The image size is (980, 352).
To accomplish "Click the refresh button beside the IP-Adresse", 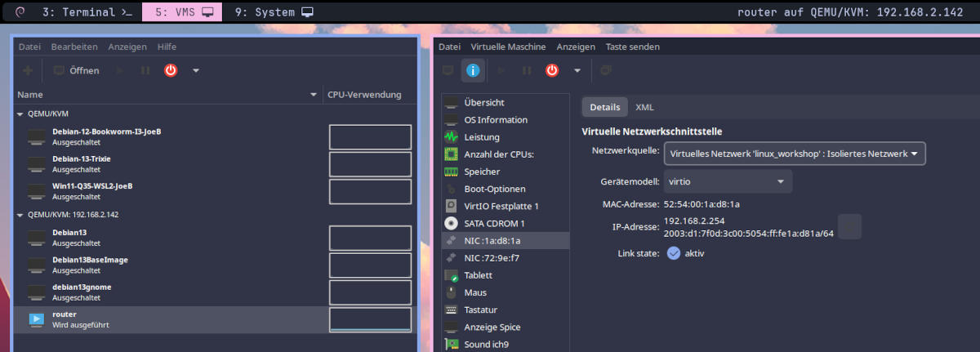I will pyautogui.click(x=850, y=227).
